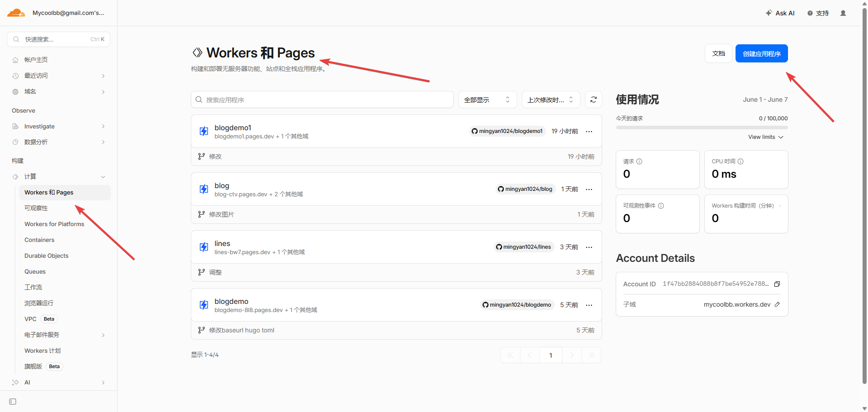Open 工作流 in the sidebar
Image resolution: width=868 pixels, height=412 pixels.
33,287
